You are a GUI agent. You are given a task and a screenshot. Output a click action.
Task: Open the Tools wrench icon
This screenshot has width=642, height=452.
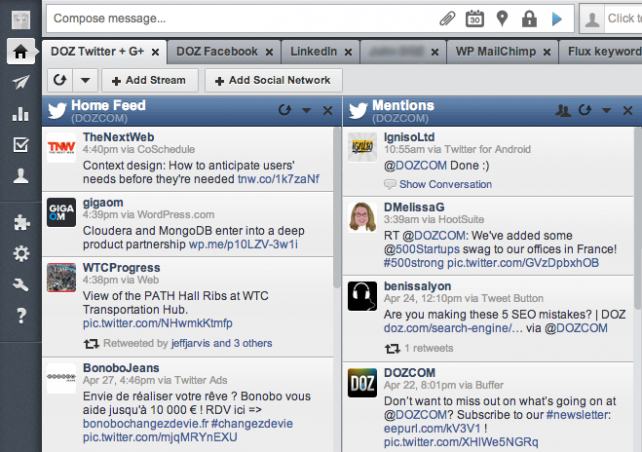(20, 284)
